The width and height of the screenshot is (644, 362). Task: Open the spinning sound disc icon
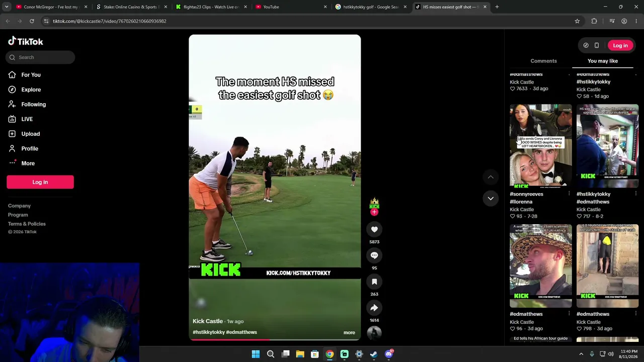pyautogui.click(x=374, y=332)
